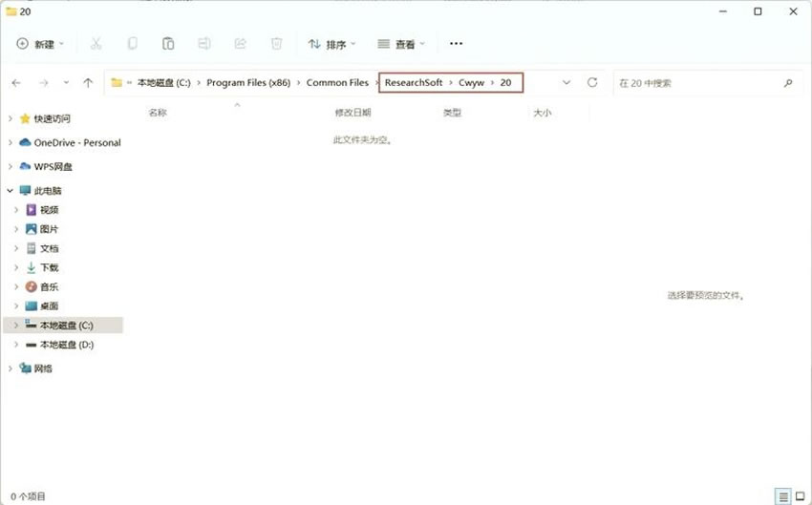Open 下载 folder in navigation pane
Screen dimensions: 812x505
49,267
